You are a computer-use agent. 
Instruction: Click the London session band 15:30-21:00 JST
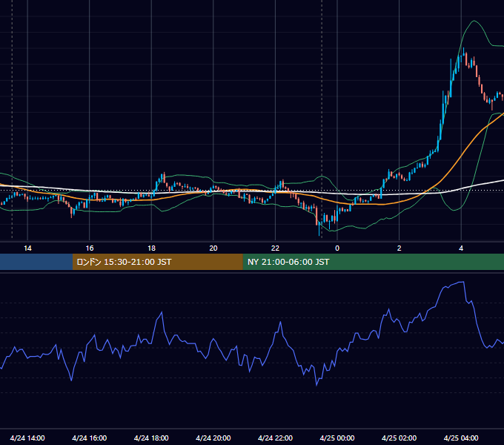[x=157, y=262]
